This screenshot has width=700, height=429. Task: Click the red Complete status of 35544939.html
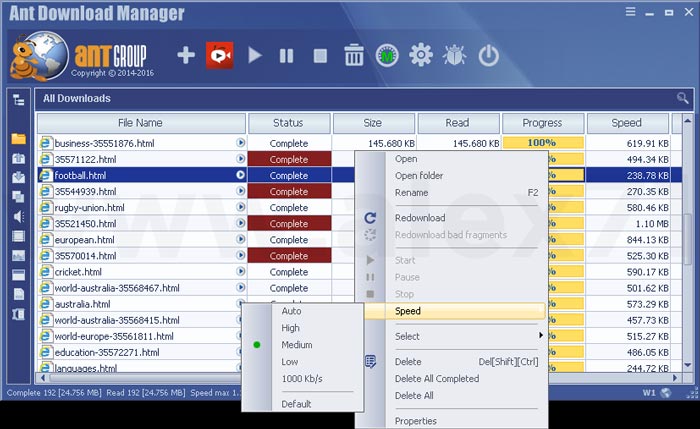[x=289, y=192]
